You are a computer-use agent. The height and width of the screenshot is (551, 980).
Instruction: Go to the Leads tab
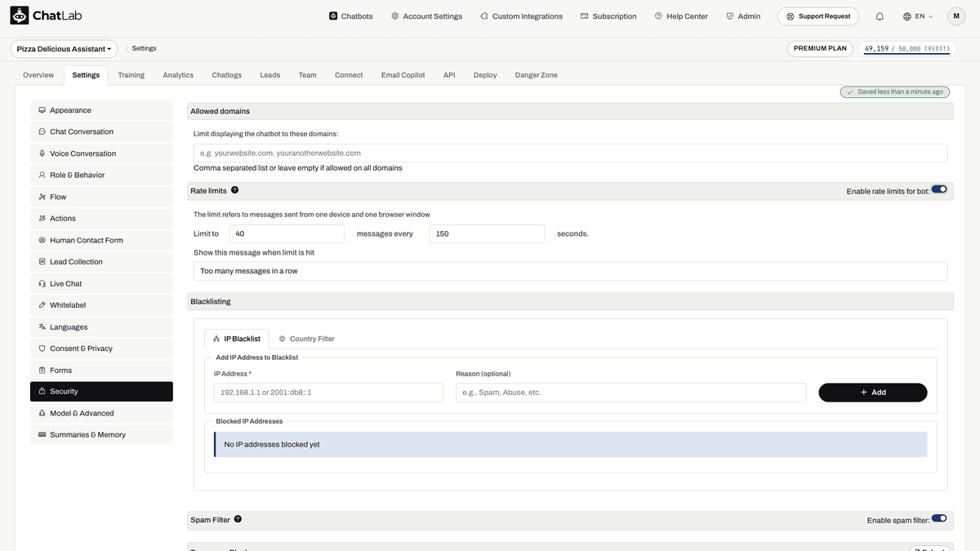270,75
